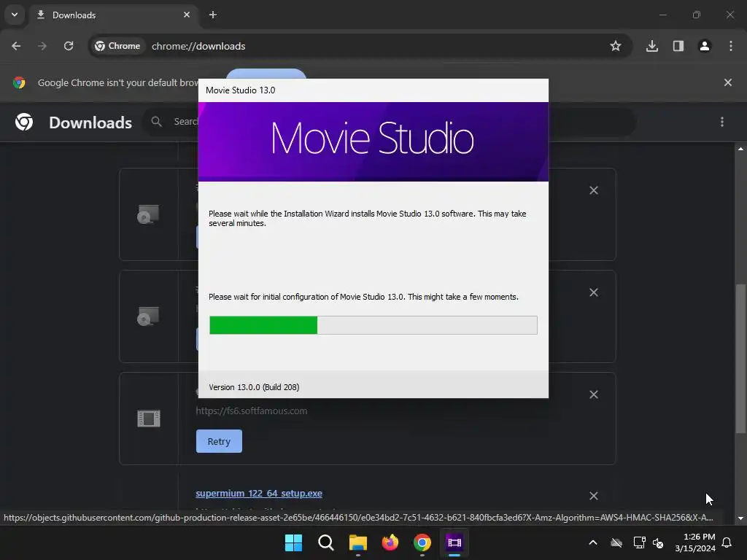The width and height of the screenshot is (747, 560).
Task: Click the Chrome logo beside Downloads heading
Action: 24,122
